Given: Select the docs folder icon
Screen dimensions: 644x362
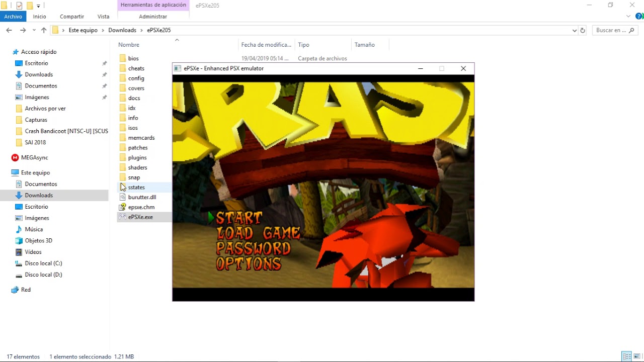Looking at the screenshot, I should 123,98.
